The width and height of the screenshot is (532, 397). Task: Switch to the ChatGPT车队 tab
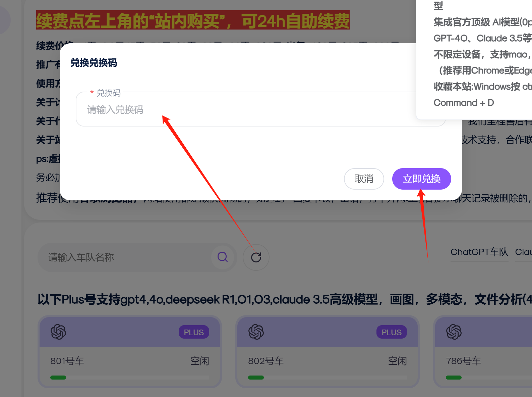479,252
